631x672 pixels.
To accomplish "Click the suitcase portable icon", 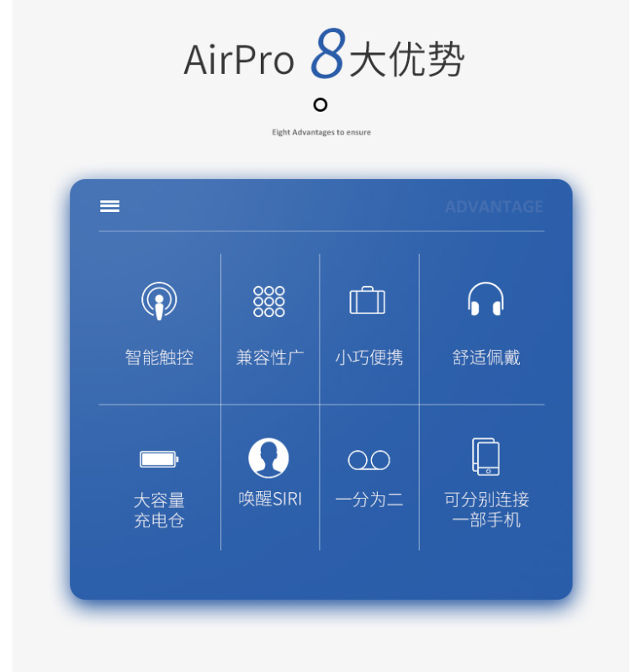I will [368, 300].
